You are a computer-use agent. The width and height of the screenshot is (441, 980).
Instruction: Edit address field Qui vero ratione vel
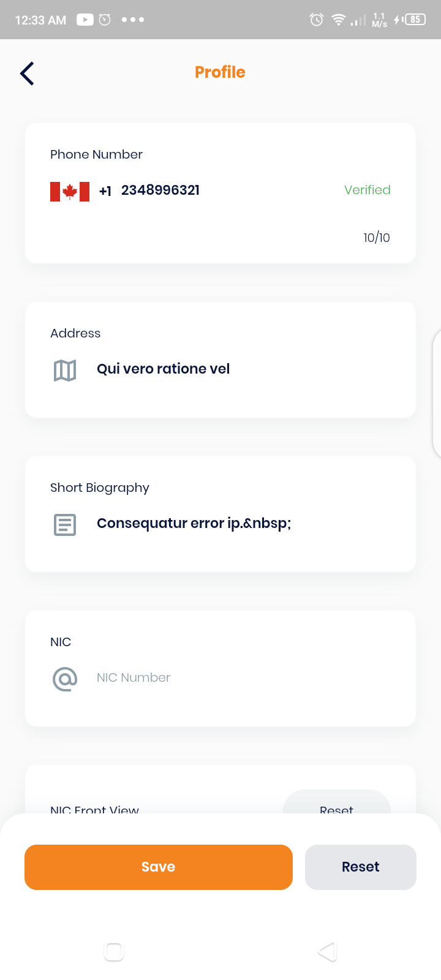point(164,369)
